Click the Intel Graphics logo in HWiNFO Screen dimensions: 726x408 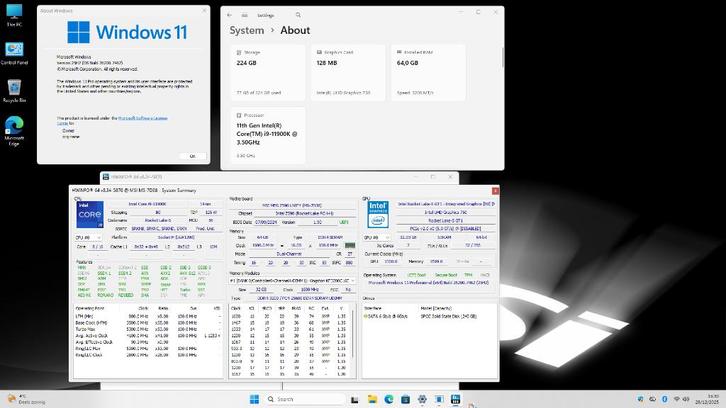[378, 214]
